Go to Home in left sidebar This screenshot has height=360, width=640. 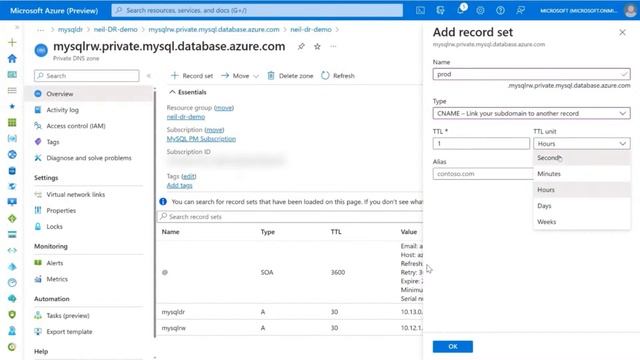point(12,58)
